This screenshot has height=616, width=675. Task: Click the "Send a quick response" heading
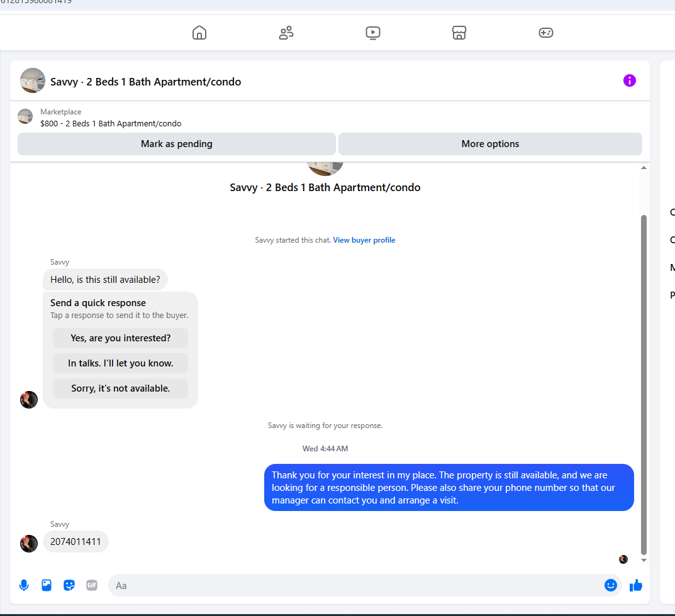[x=98, y=303]
